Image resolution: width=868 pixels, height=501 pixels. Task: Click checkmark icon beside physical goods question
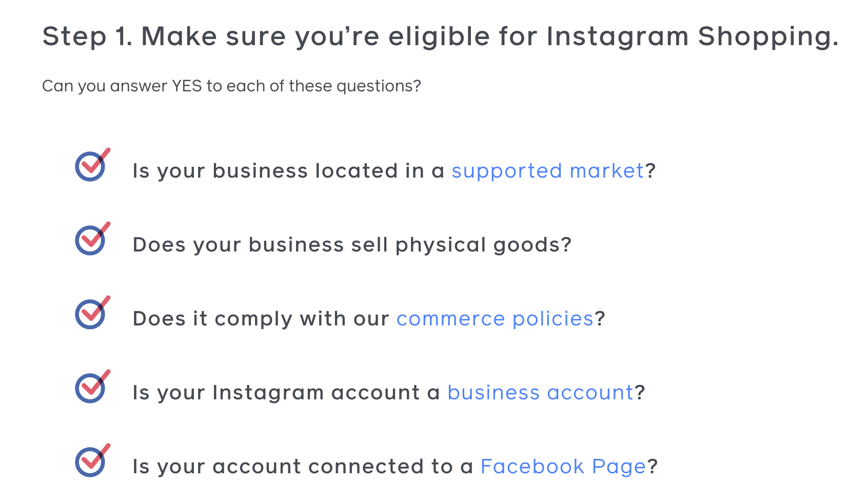(x=92, y=238)
